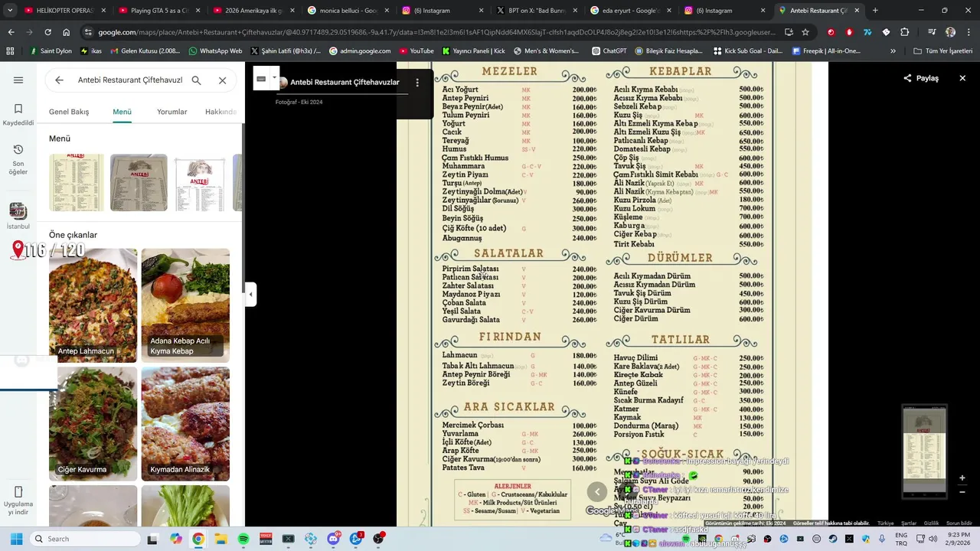Viewport: 980px width, 551px height.
Task: Click the address bar URL
Action: pos(436,32)
